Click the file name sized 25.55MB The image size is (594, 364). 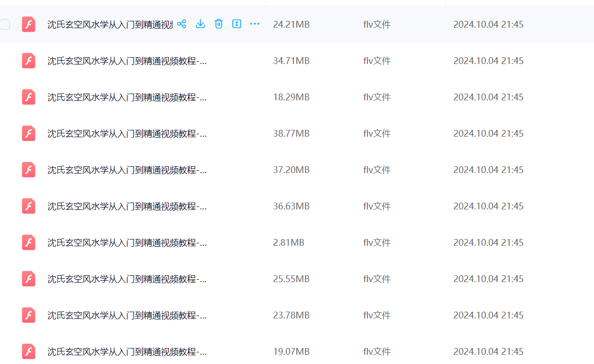coord(127,279)
